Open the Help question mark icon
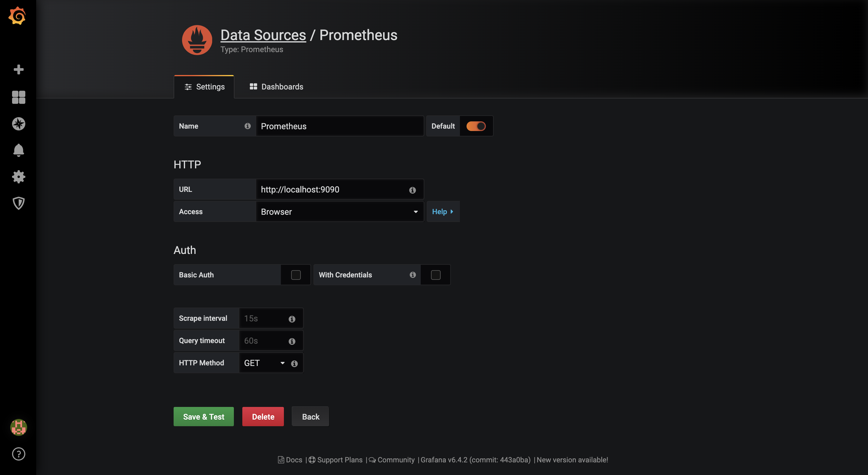The width and height of the screenshot is (868, 475). [x=18, y=454]
